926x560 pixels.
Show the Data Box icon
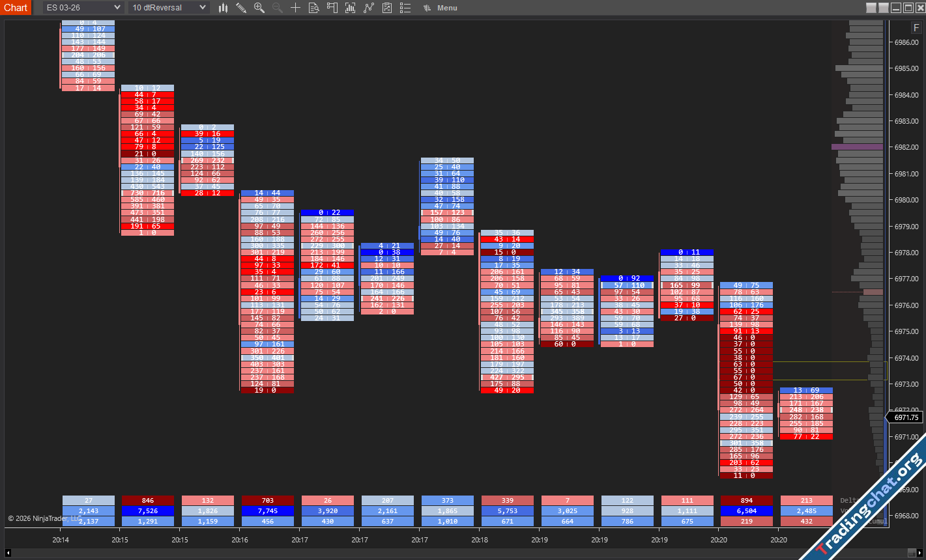coord(313,8)
